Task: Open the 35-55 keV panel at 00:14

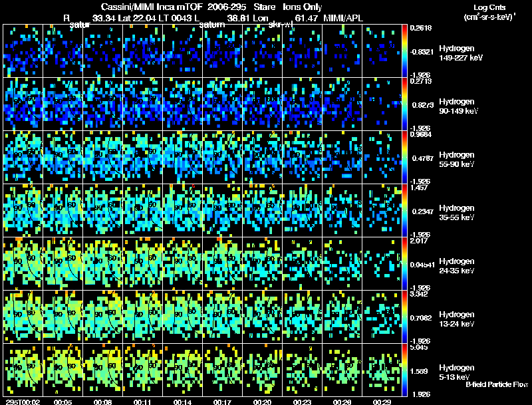Action: point(182,211)
